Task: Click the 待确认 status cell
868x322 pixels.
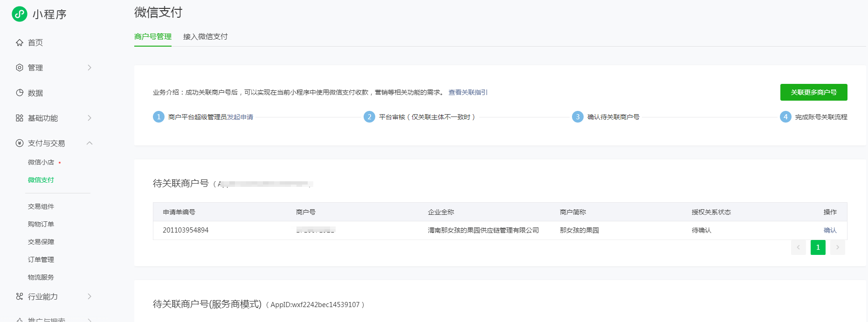Action: click(702, 230)
